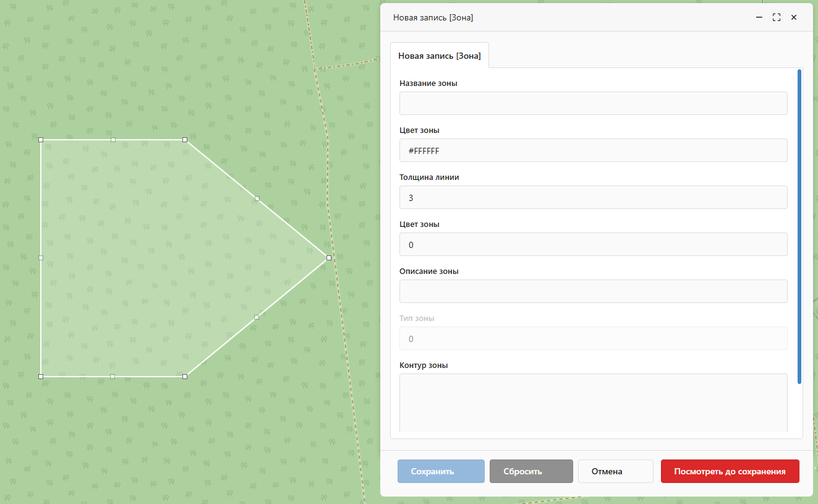This screenshot has height=504, width=818.
Task: Click the disabled Тип зоны field
Action: click(x=593, y=338)
